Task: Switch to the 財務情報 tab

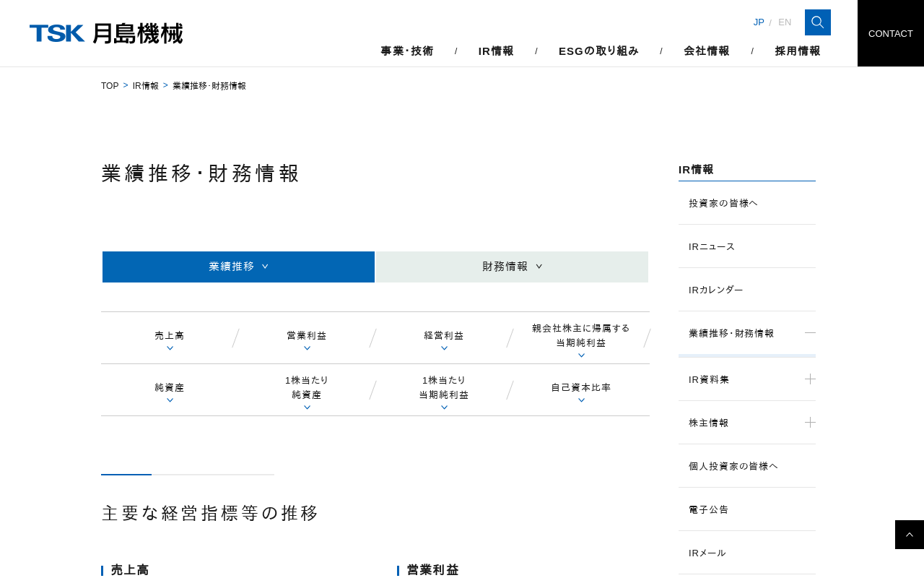Action: [512, 267]
